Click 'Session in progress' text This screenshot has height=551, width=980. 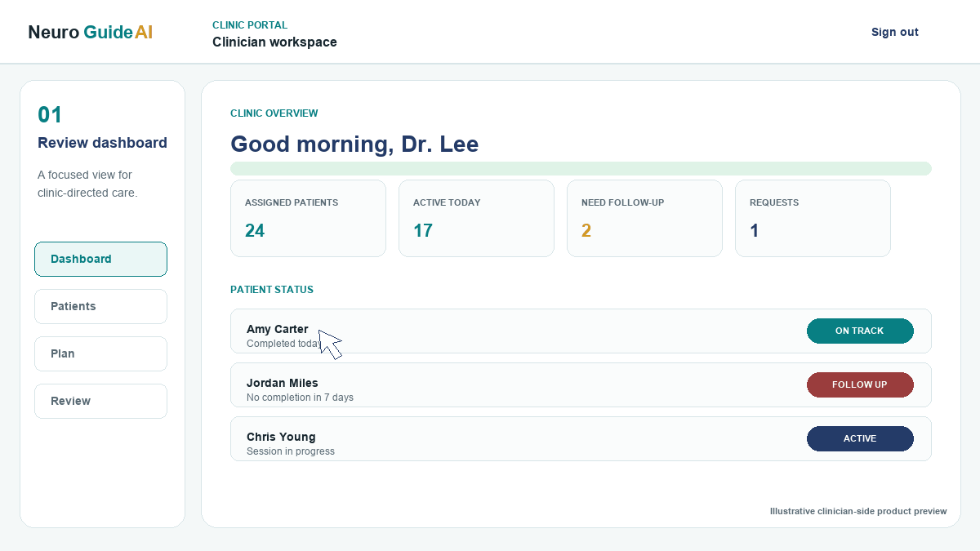(x=291, y=451)
